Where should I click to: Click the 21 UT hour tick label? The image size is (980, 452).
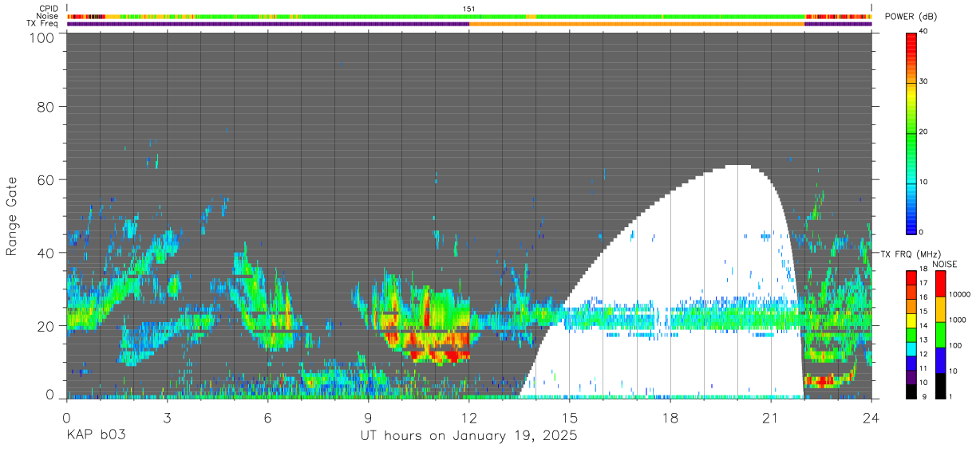pyautogui.click(x=771, y=417)
